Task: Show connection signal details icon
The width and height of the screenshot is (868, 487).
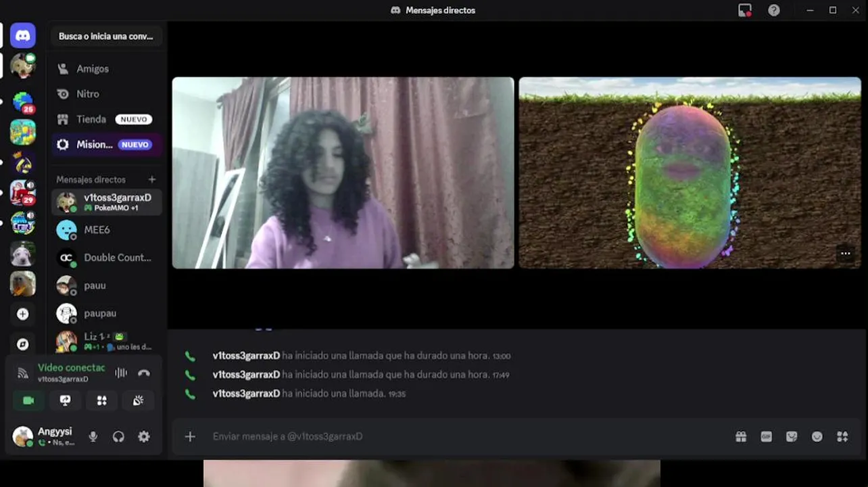Action: click(23, 373)
